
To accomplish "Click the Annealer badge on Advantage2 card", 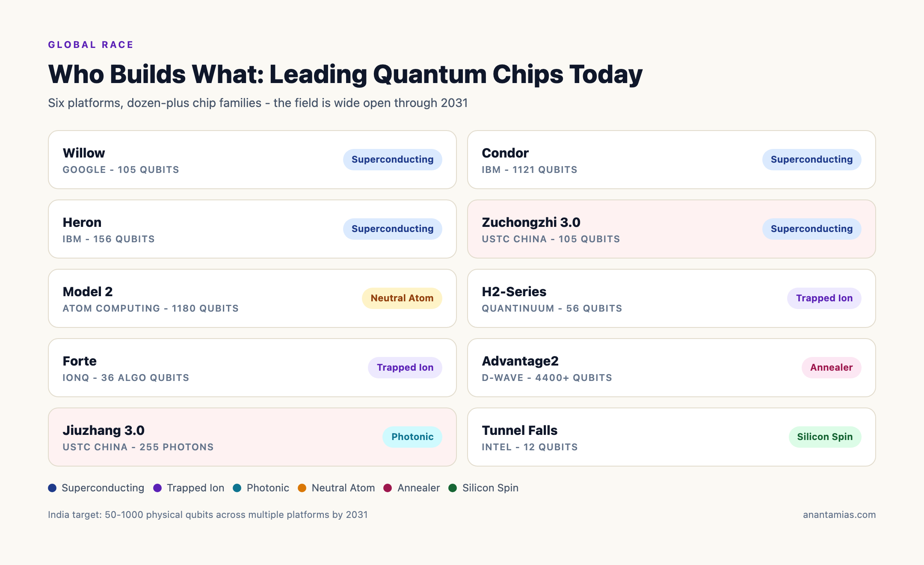I will coord(831,368).
